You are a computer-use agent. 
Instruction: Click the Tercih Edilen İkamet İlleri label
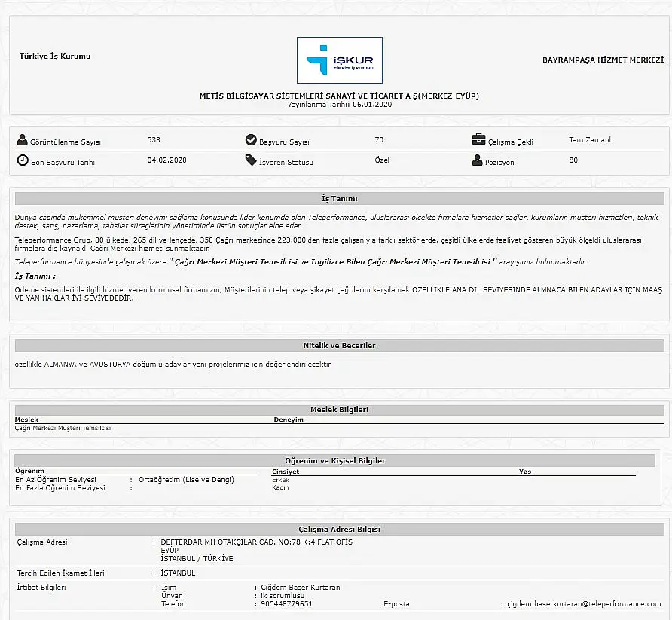60,573
